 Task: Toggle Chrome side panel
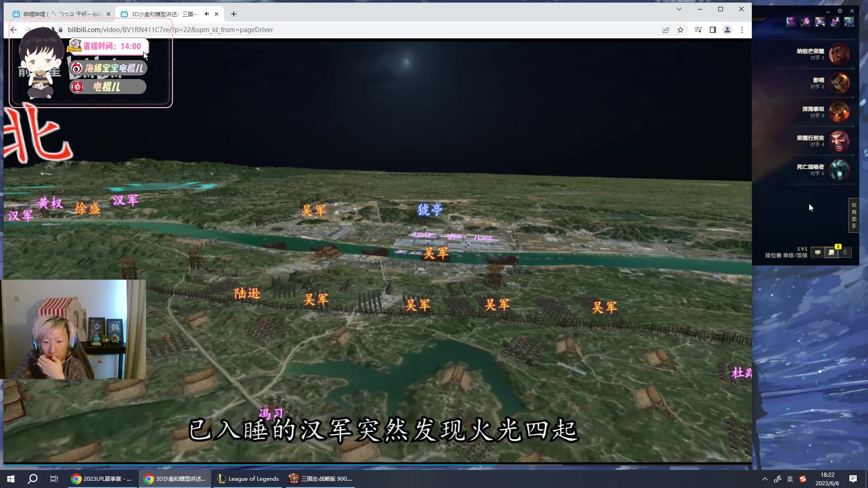pos(713,30)
